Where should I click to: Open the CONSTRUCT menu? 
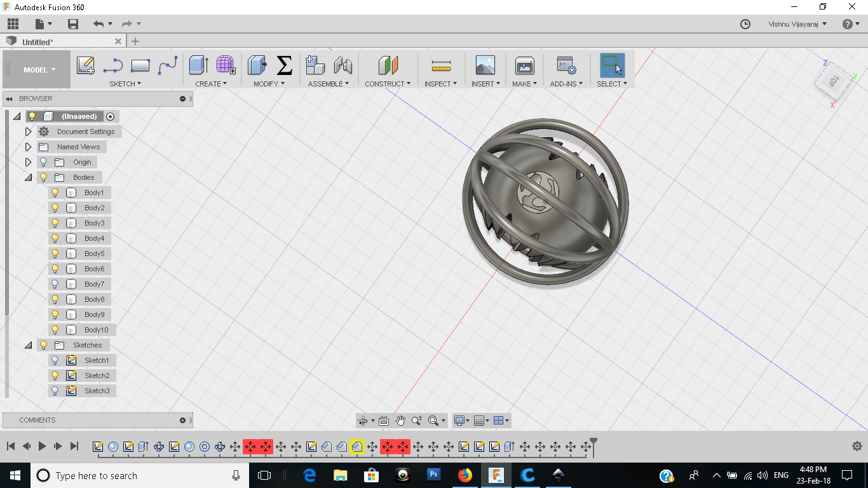click(x=388, y=84)
